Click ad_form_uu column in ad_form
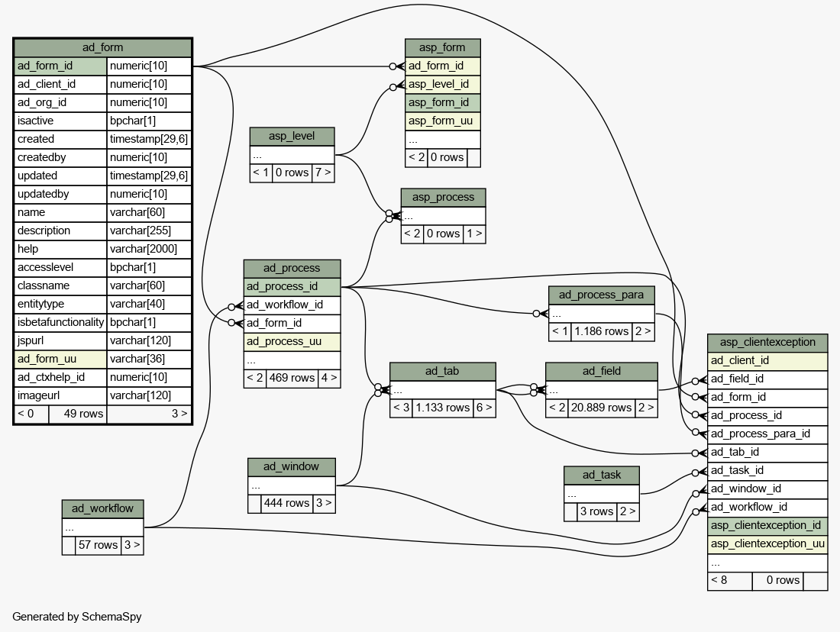Viewport: 840px width, 632px height. click(60, 359)
